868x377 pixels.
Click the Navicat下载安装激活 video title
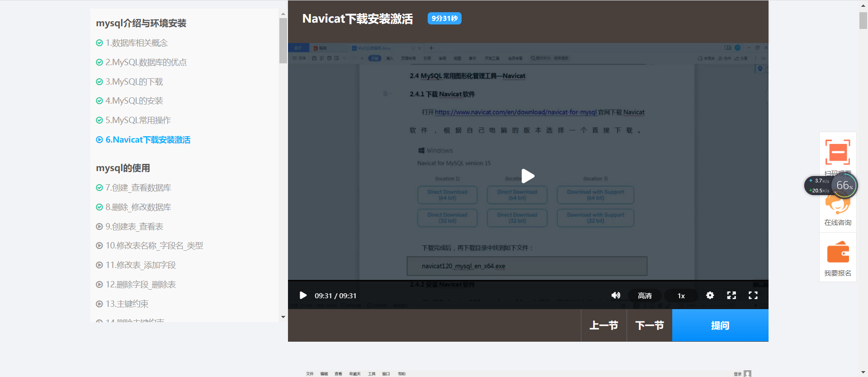[357, 19]
